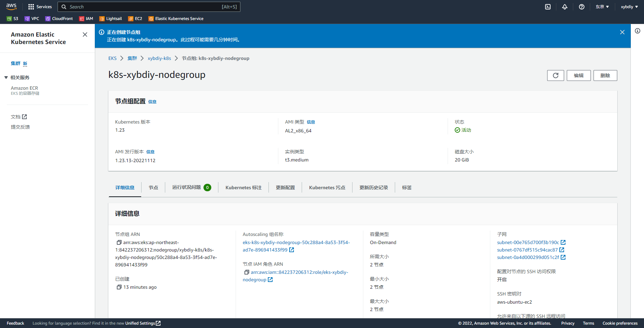Select the 详细信息 tab
Viewport: 644px width, 328px height.
click(x=125, y=188)
